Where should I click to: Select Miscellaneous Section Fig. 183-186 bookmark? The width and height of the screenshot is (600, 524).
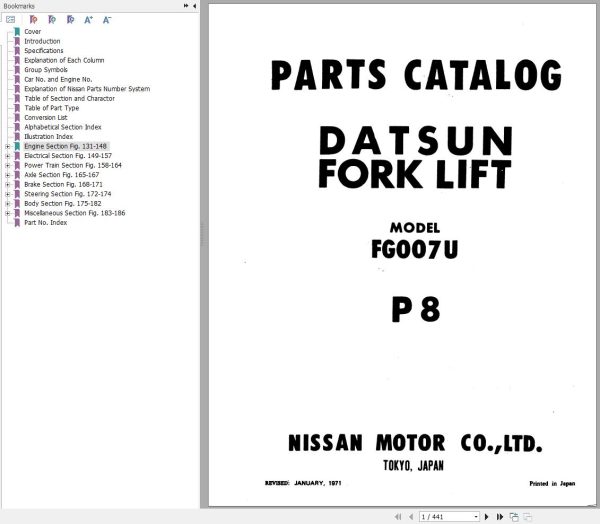click(x=75, y=213)
